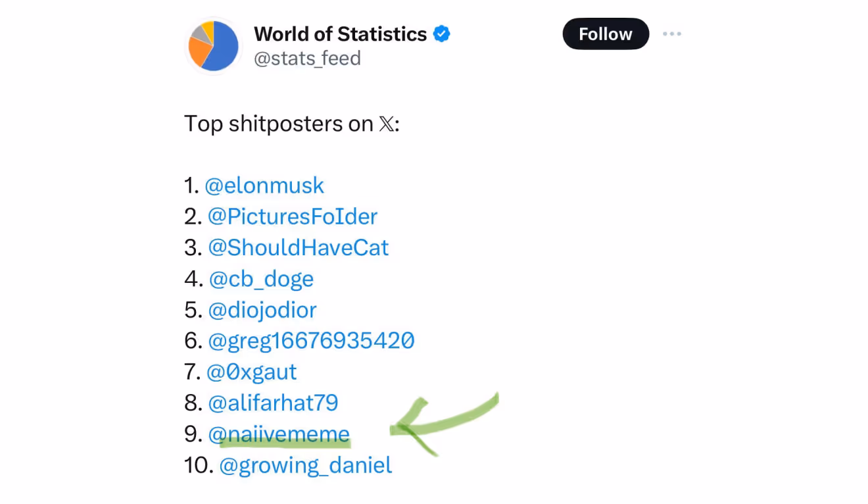Click the green hand-drawn arrow annotation

tap(441, 421)
